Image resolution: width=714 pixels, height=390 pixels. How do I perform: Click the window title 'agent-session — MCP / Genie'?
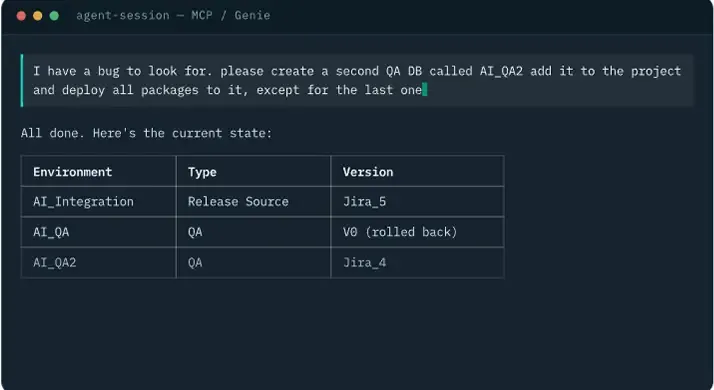click(x=173, y=15)
